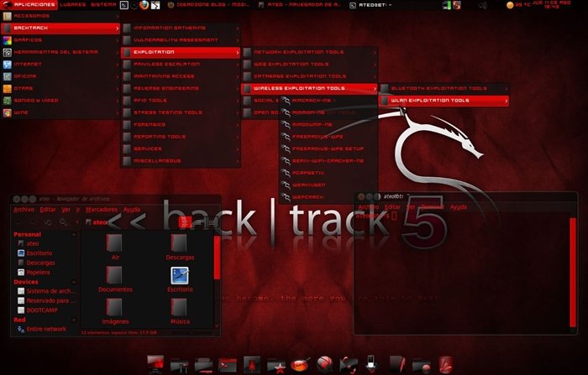Open the Archivo menu in the terminal window
This screenshot has width=588, height=375.
tap(369, 206)
